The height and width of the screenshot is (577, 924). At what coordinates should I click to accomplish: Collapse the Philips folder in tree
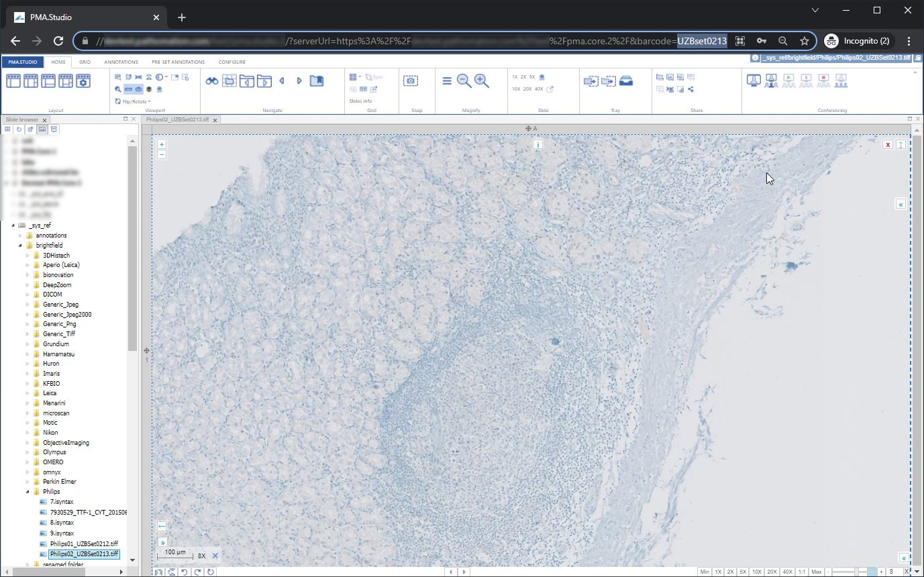(28, 492)
